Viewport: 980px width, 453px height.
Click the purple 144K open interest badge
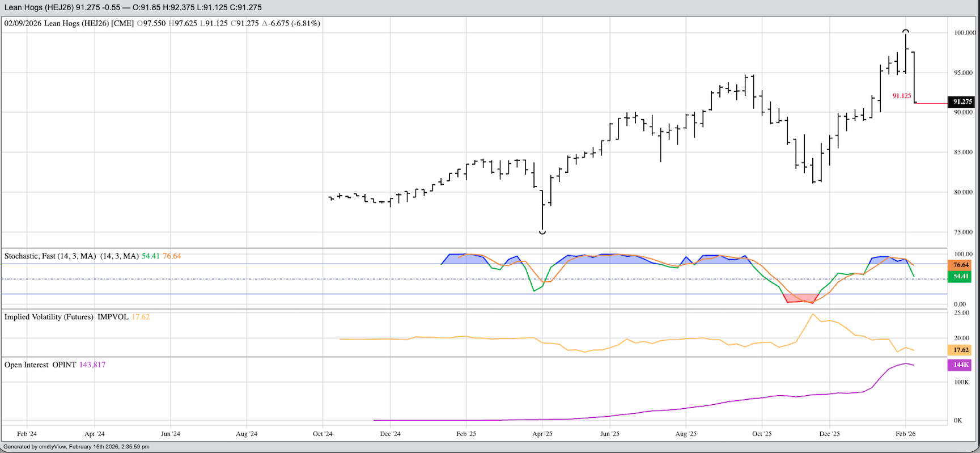960,365
